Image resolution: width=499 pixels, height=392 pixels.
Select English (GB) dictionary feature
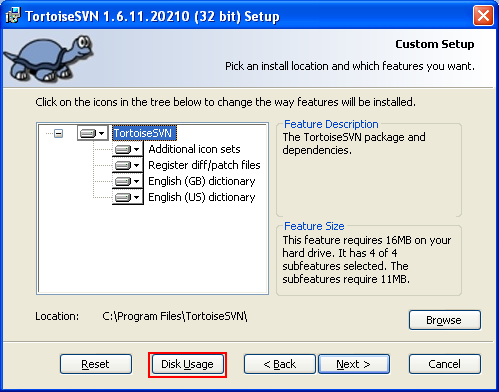[x=202, y=181]
